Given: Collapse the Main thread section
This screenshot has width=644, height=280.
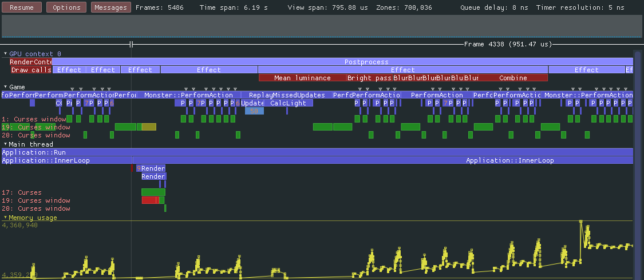Looking at the screenshot, I should [x=6, y=144].
